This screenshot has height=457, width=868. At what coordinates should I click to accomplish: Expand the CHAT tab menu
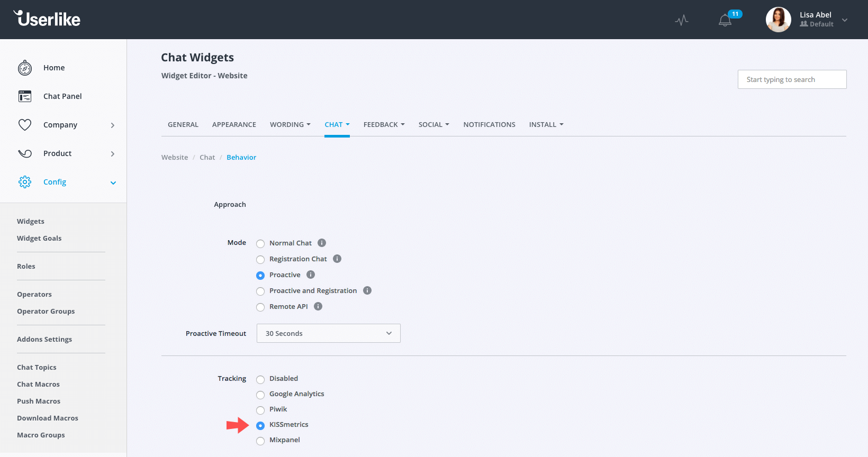tap(337, 125)
